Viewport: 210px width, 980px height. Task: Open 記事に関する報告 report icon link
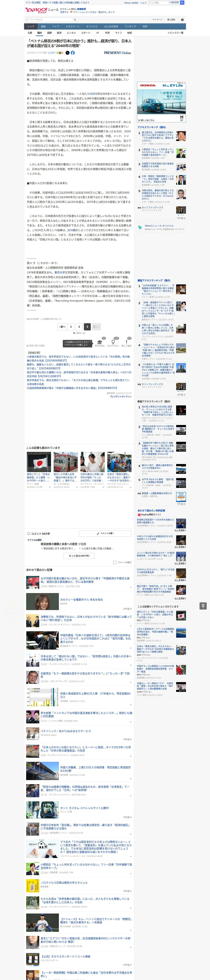36,345
